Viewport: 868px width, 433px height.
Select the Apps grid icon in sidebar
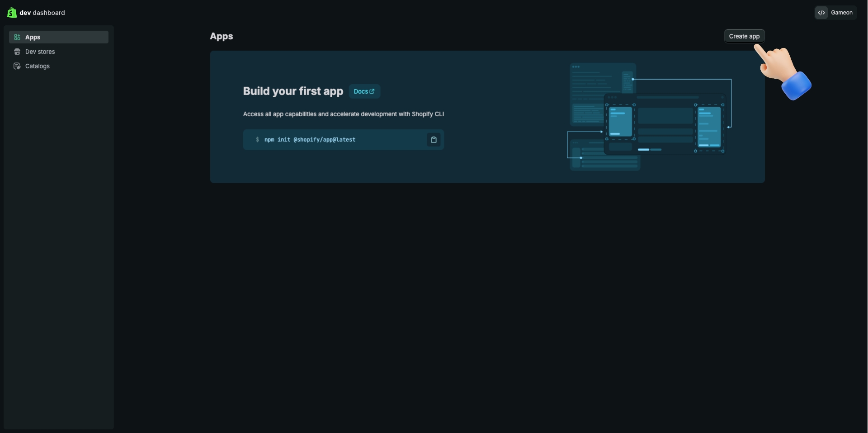pyautogui.click(x=17, y=37)
